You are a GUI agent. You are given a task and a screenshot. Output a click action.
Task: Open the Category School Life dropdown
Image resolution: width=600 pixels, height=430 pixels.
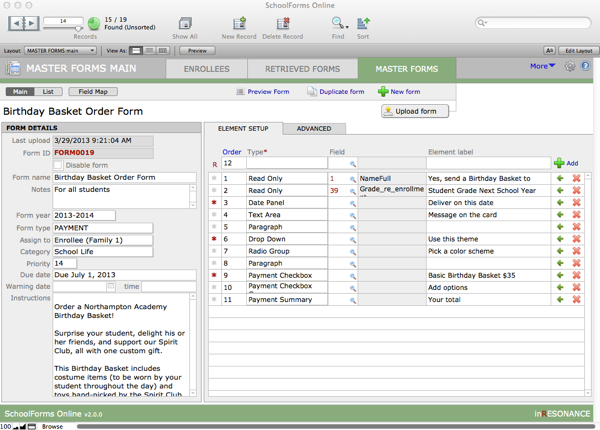(x=103, y=252)
